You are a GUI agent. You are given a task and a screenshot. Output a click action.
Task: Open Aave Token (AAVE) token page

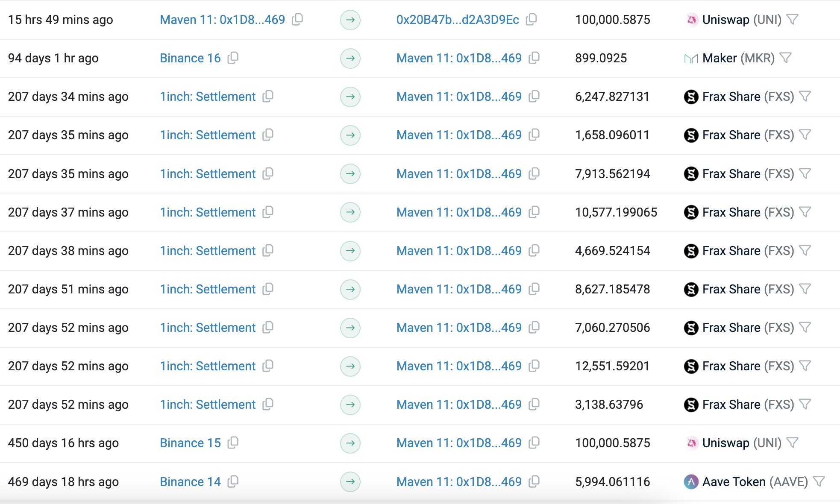tap(755, 482)
